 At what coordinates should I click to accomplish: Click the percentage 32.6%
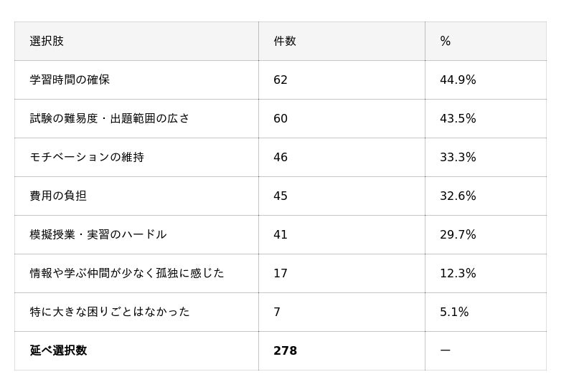458,196
